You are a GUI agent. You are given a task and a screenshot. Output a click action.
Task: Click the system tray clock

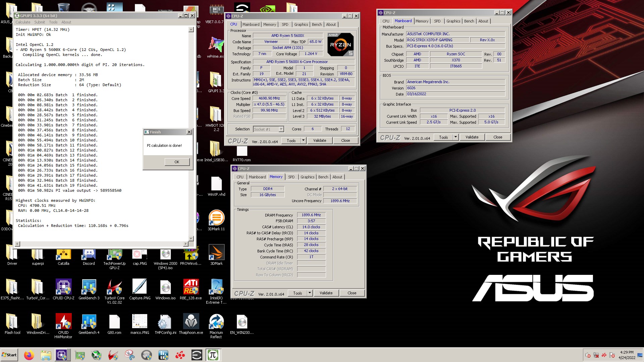627,355
